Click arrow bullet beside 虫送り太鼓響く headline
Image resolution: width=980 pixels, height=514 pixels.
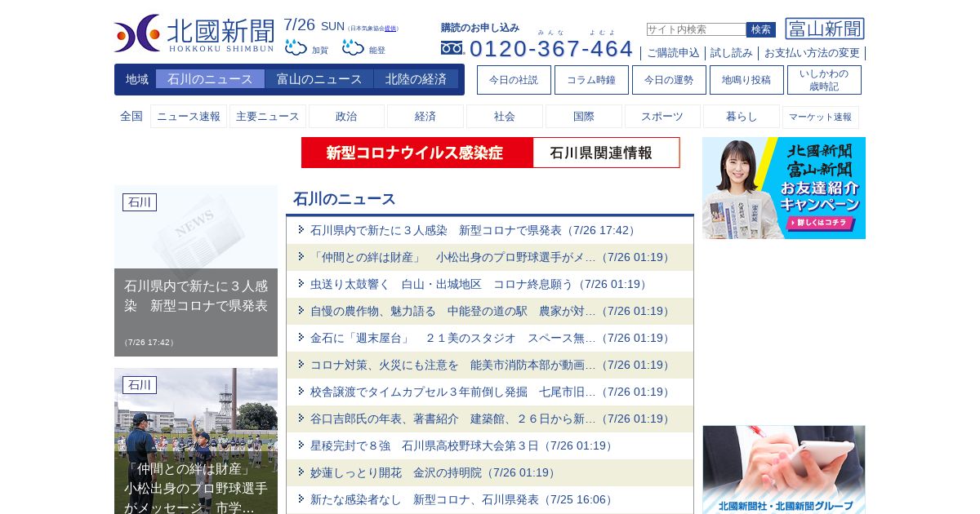point(301,283)
